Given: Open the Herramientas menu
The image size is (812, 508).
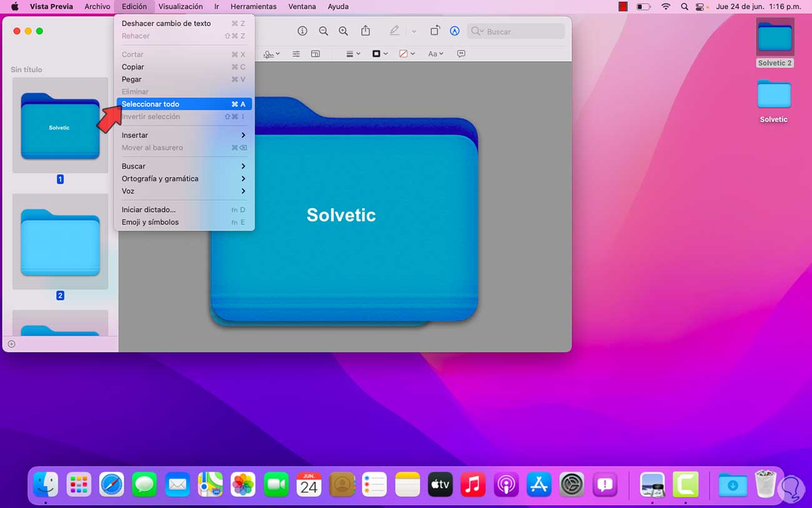Looking at the screenshot, I should tap(254, 6).
